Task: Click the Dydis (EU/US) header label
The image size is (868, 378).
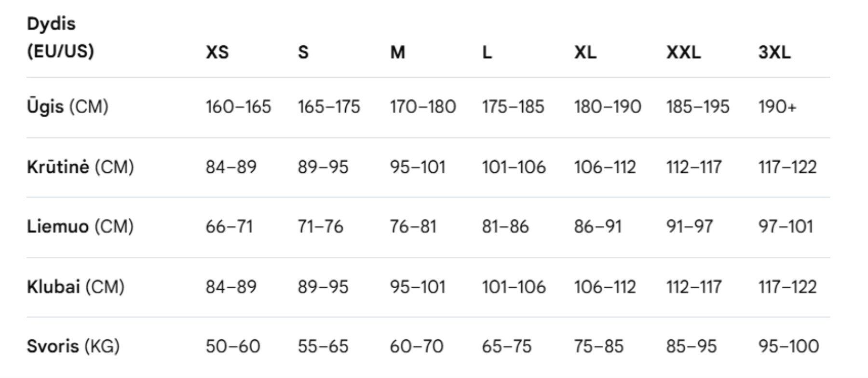Action: pyautogui.click(x=60, y=37)
